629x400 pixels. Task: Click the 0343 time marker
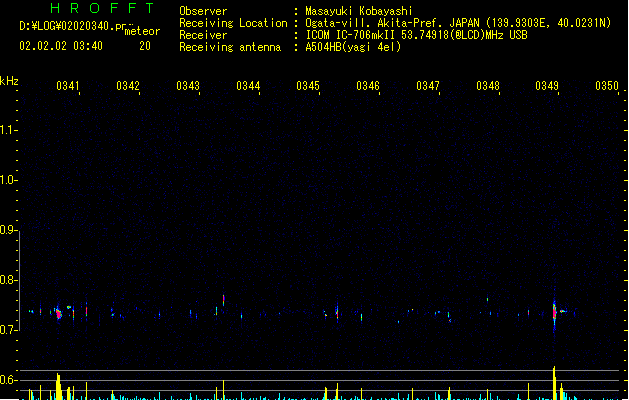pos(188,86)
